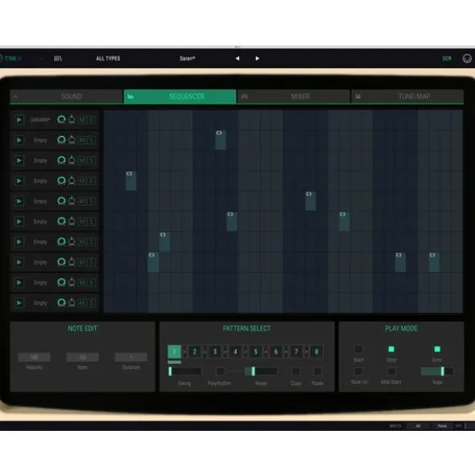Viewport: 475px width, 476px height.
Task: Mute the last track row with M
Action: click(x=81, y=303)
